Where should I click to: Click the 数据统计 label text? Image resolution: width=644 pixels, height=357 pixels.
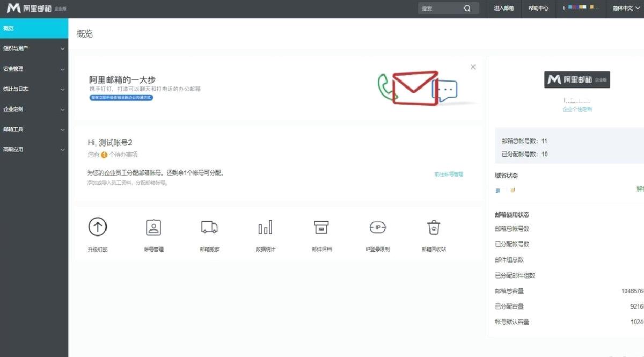point(266,249)
